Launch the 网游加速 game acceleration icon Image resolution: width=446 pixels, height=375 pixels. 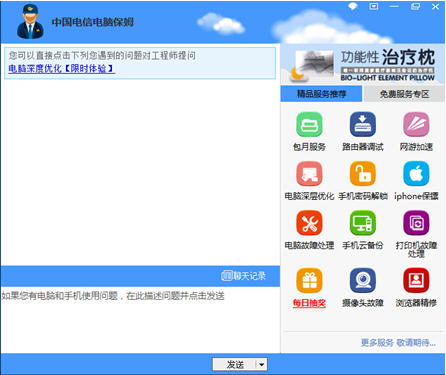click(x=416, y=124)
